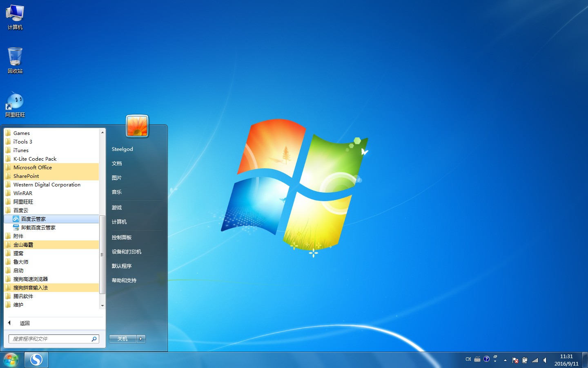The image size is (588, 368).
Task: Click the language bar restore icon
Action: click(x=495, y=357)
